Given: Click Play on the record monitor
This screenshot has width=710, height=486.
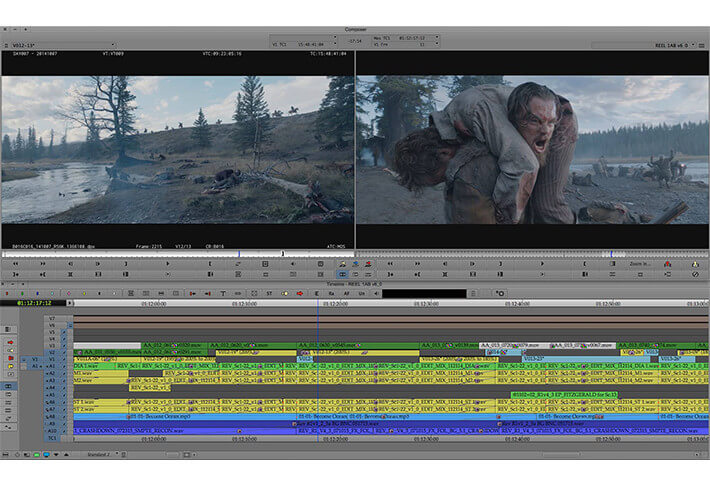Looking at the screenshot, I should click(x=542, y=264).
